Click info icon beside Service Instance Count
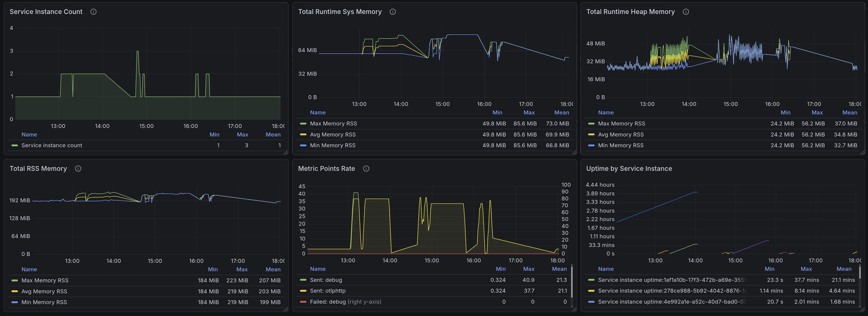Viewport: 868px width, 316px height. pos(93,12)
